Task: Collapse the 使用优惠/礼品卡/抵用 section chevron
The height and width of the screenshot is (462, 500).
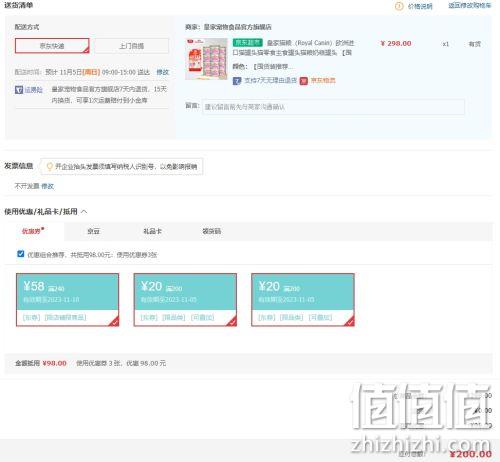Action: (84, 211)
